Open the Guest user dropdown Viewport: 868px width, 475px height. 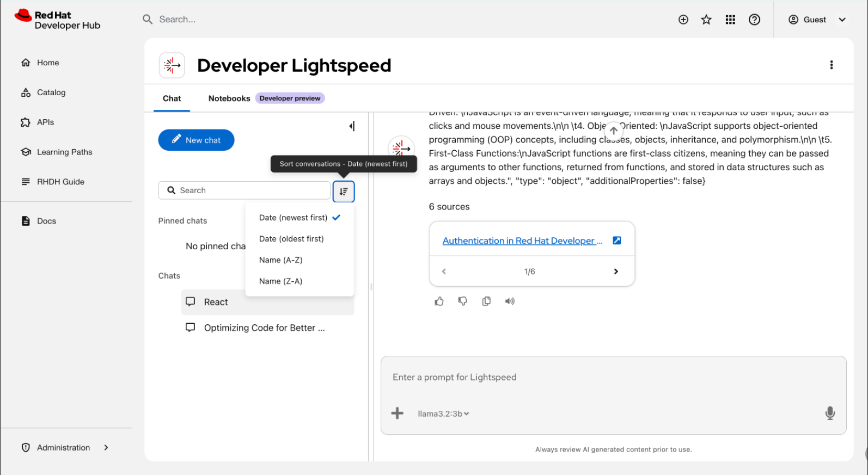817,20
